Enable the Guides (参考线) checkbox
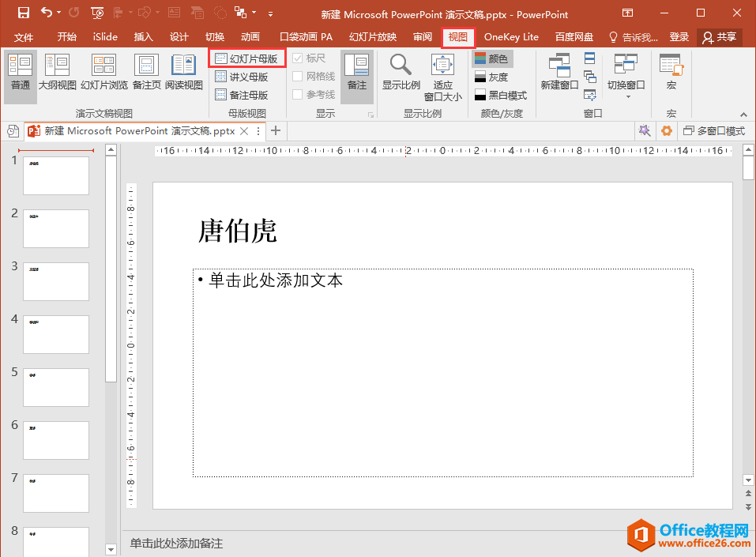This screenshot has height=557, width=756. (298, 95)
